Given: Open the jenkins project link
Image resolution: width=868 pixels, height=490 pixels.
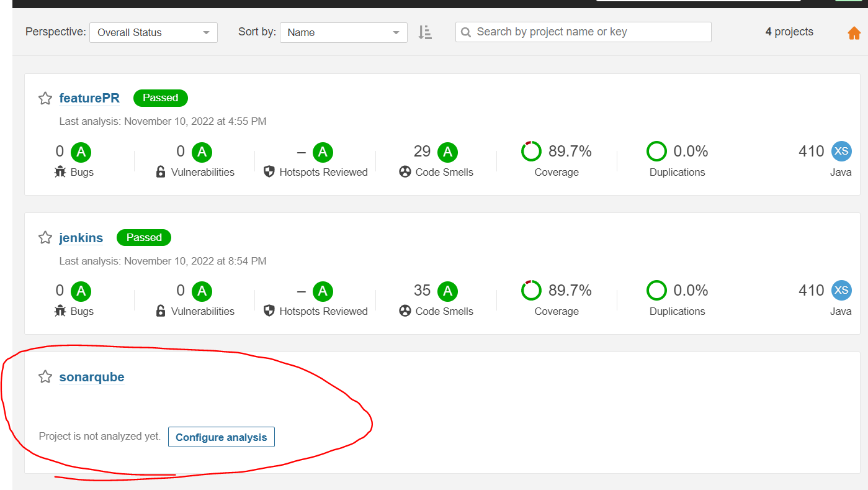Looking at the screenshot, I should click(x=81, y=238).
